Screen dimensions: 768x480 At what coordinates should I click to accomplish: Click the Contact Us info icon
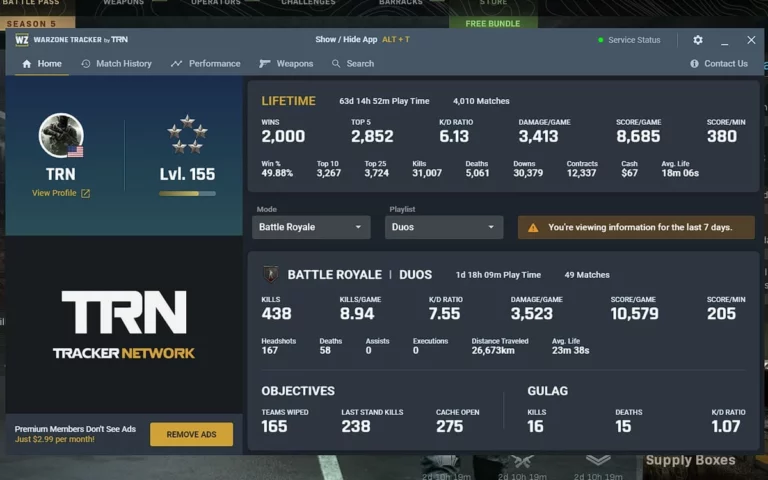694,64
